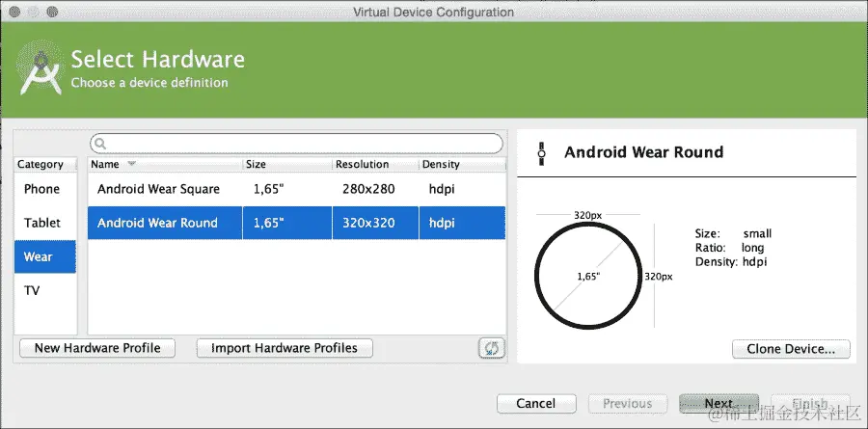Screen dimensions: 868x429
Task: Click the Name column header
Action: pos(165,165)
